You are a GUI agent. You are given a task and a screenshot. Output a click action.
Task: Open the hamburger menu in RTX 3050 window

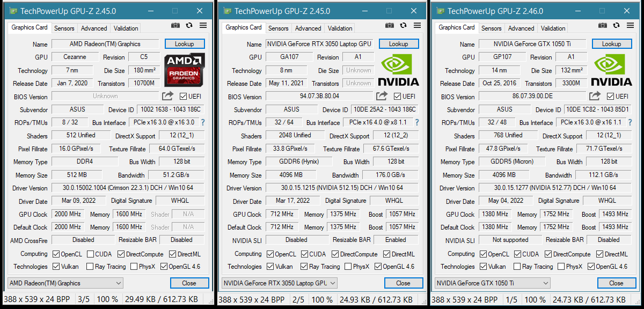pos(417,25)
